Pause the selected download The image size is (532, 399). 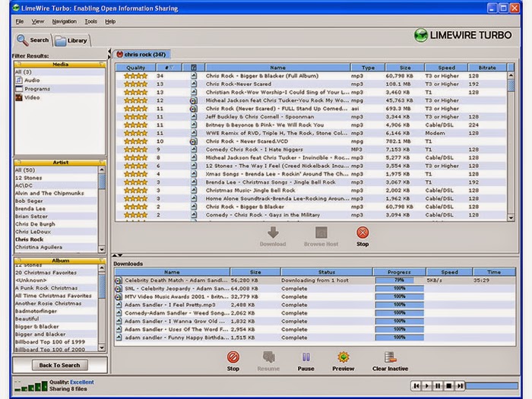tap(306, 357)
